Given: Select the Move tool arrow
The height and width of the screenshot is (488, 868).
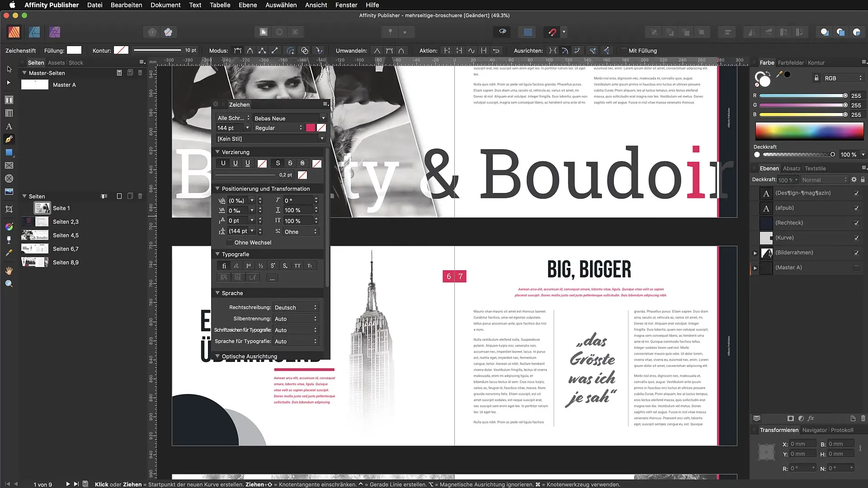Looking at the screenshot, I should pos(9,69).
